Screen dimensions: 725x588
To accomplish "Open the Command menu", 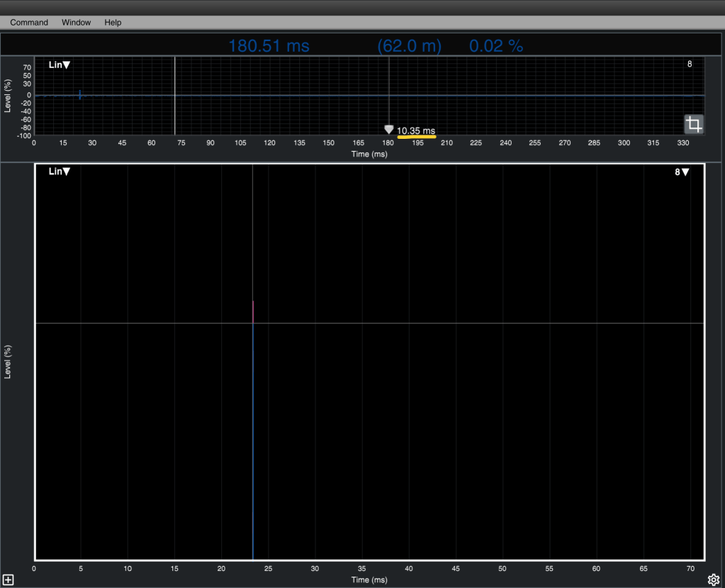I will pyautogui.click(x=29, y=23).
